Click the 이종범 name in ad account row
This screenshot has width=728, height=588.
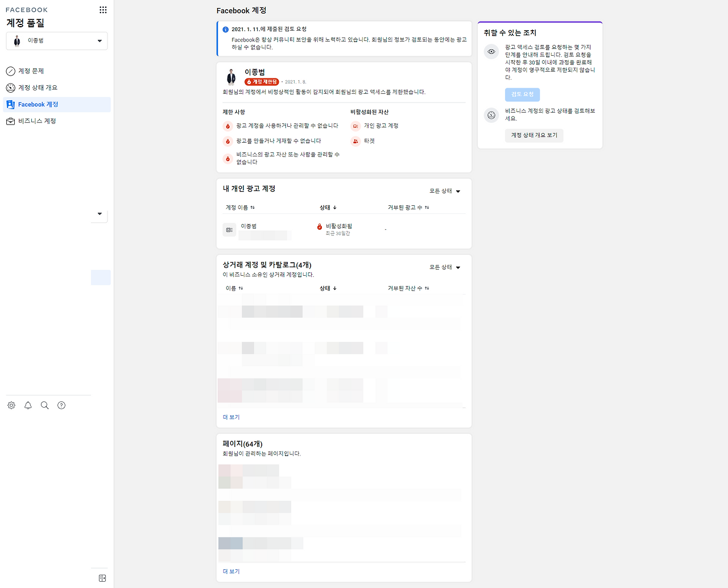pyautogui.click(x=249, y=226)
